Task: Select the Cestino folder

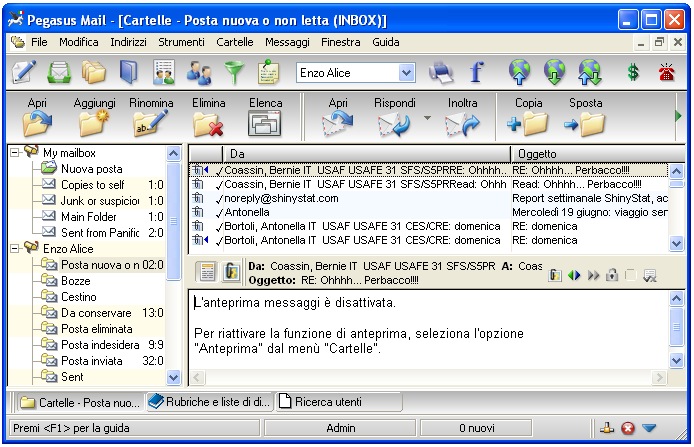Action: click(79, 297)
